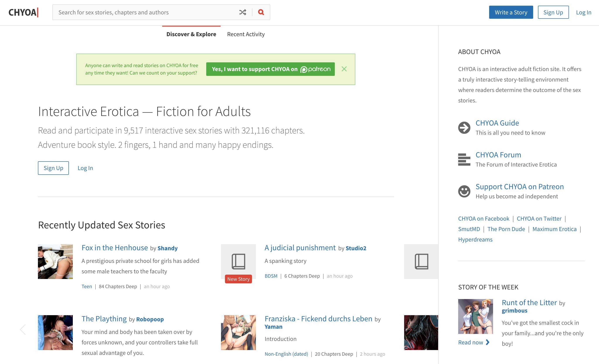Click the CHYOA Guide arrow icon

(464, 128)
